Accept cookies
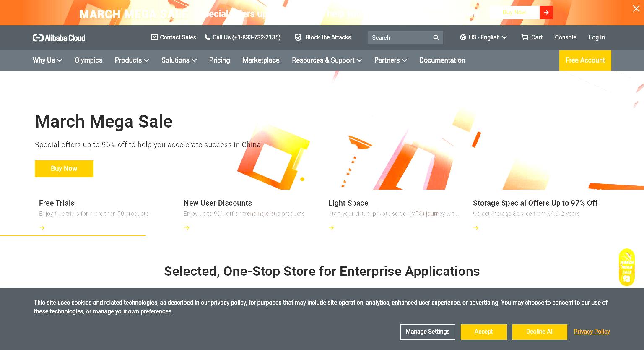The width and height of the screenshot is (644, 350). pos(484,332)
